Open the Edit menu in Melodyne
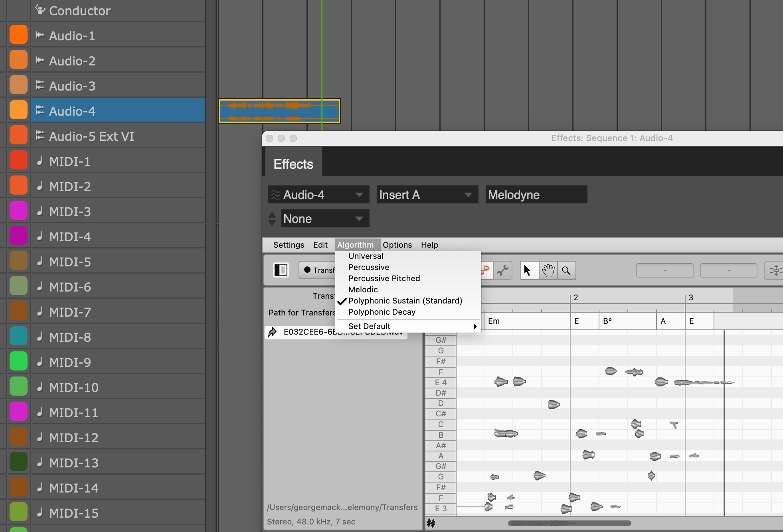Screen dimensions: 783x532 pyautogui.click(x=320, y=245)
